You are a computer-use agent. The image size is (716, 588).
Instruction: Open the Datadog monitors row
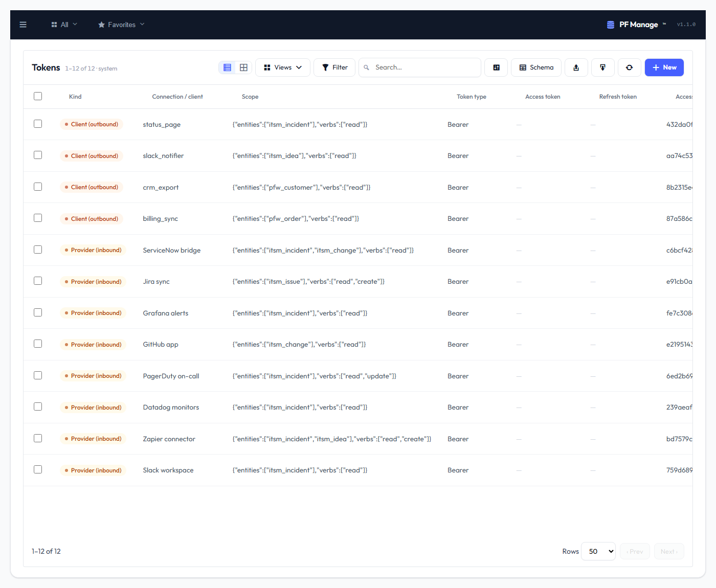coord(358,408)
